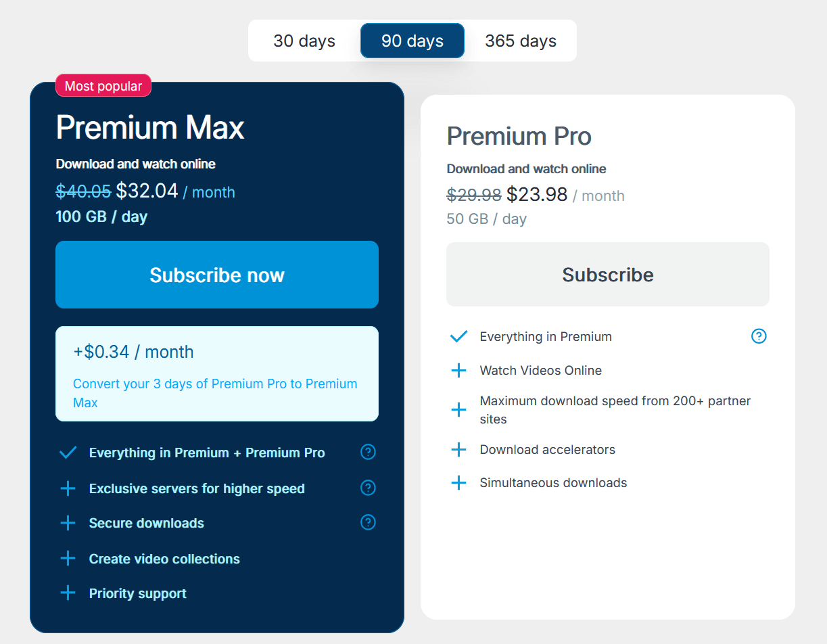Click plus icon beside Create video collections

click(x=68, y=559)
